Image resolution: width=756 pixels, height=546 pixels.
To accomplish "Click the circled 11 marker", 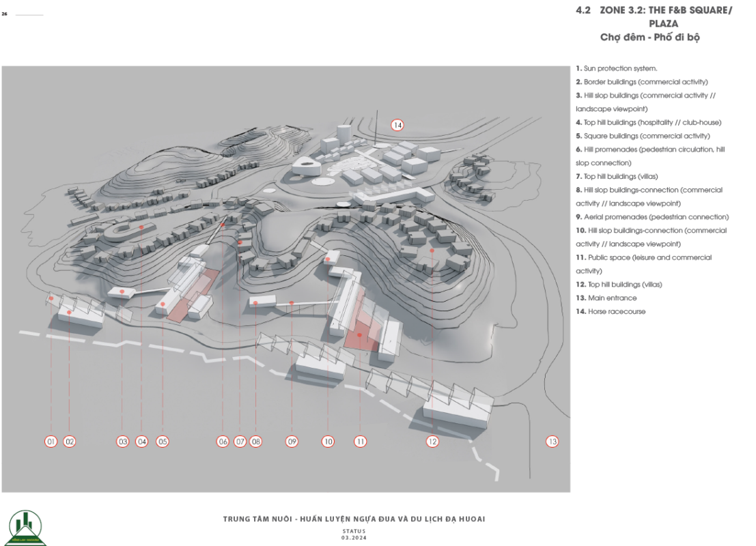I will point(361,442).
